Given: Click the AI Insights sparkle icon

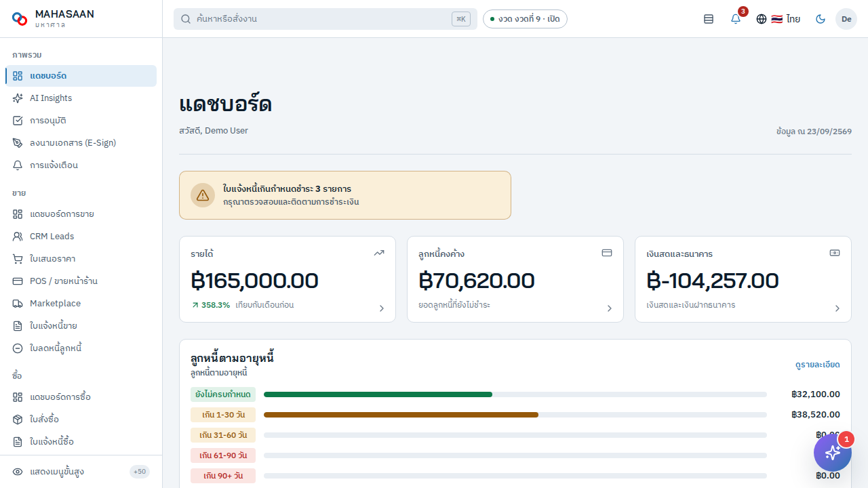Looking at the screenshot, I should 18,98.
